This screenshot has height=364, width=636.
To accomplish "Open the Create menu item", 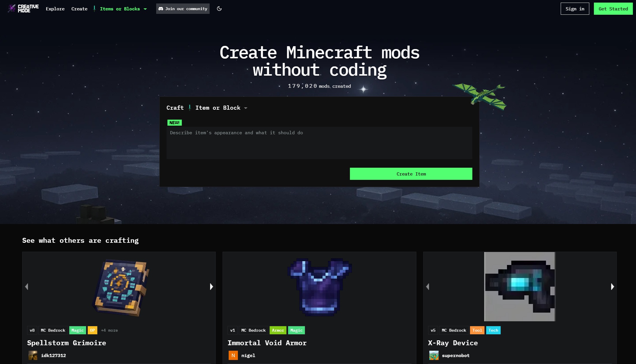I will click(79, 9).
